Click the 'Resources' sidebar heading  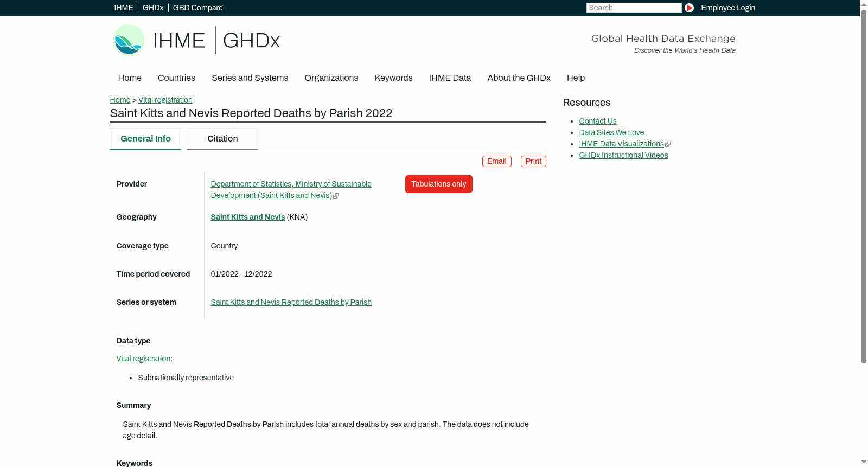(x=586, y=103)
